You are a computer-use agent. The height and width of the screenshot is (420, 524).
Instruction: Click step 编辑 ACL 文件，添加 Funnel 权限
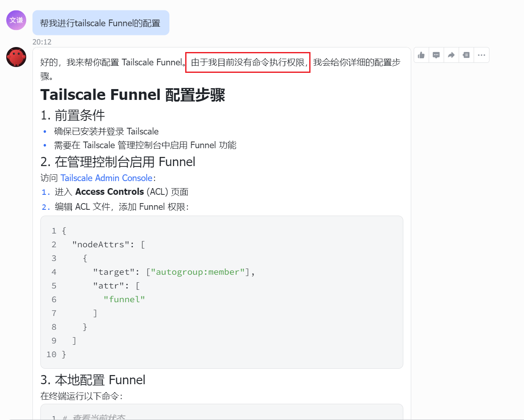pos(122,207)
